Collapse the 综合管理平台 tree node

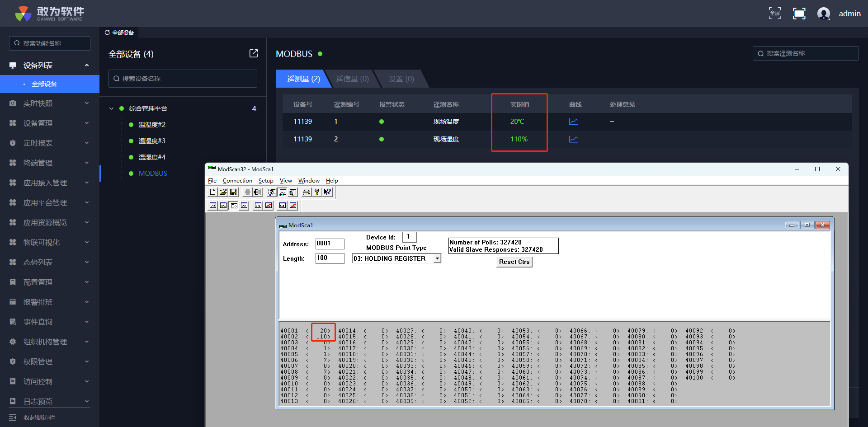point(111,108)
